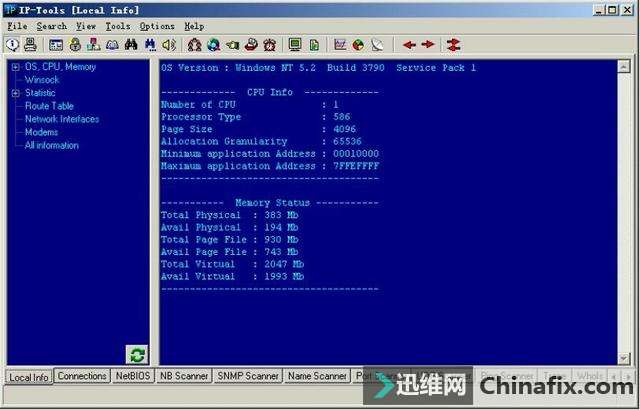Click the red right arrow toolbar icon
The width and height of the screenshot is (640, 410).
[428, 45]
